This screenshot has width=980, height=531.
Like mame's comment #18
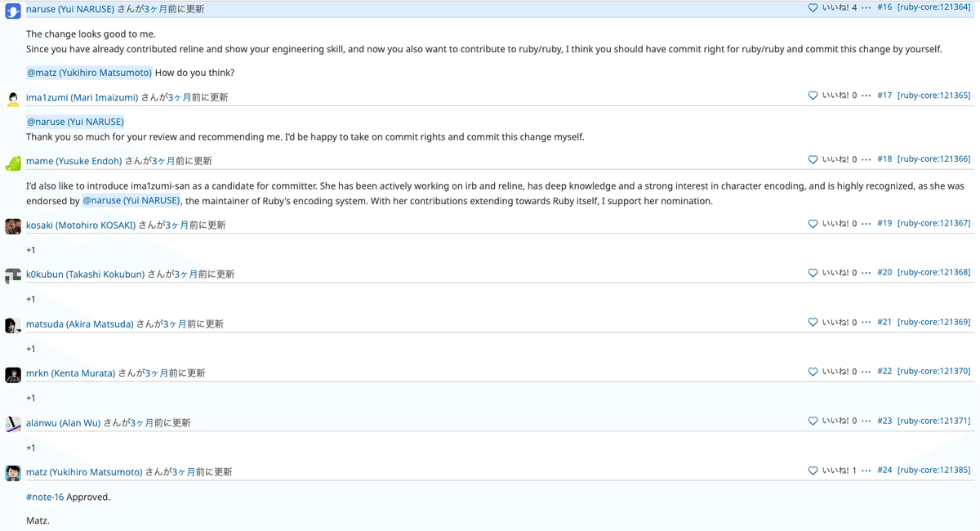pos(813,159)
